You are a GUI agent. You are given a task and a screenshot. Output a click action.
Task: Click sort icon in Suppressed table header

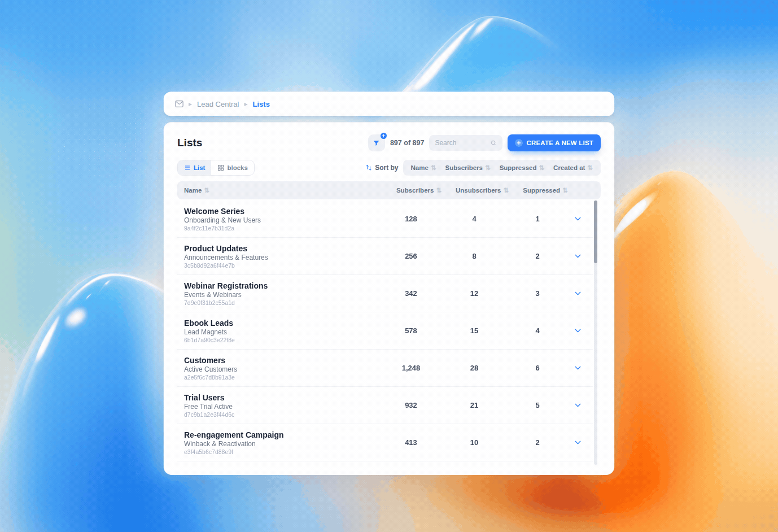(x=565, y=190)
